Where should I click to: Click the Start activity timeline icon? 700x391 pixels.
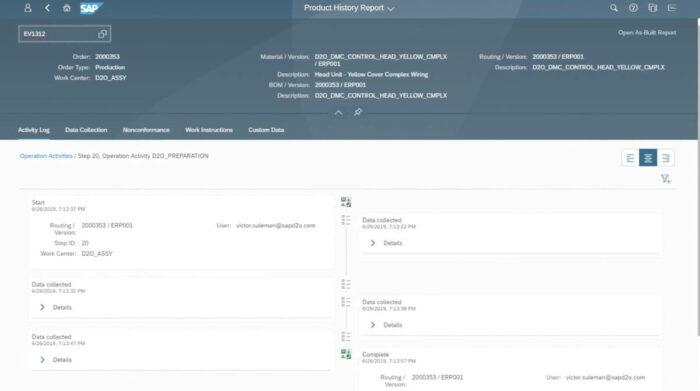[346, 202]
